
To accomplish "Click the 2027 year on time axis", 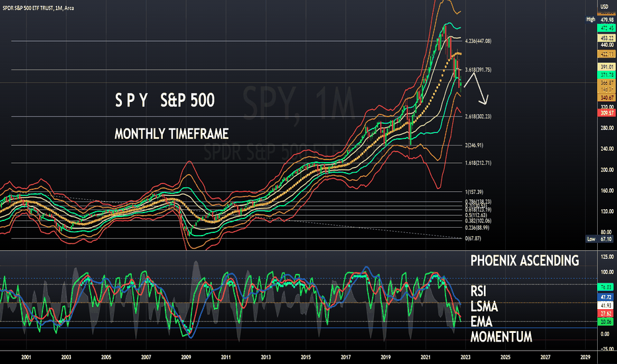I will point(546,357).
